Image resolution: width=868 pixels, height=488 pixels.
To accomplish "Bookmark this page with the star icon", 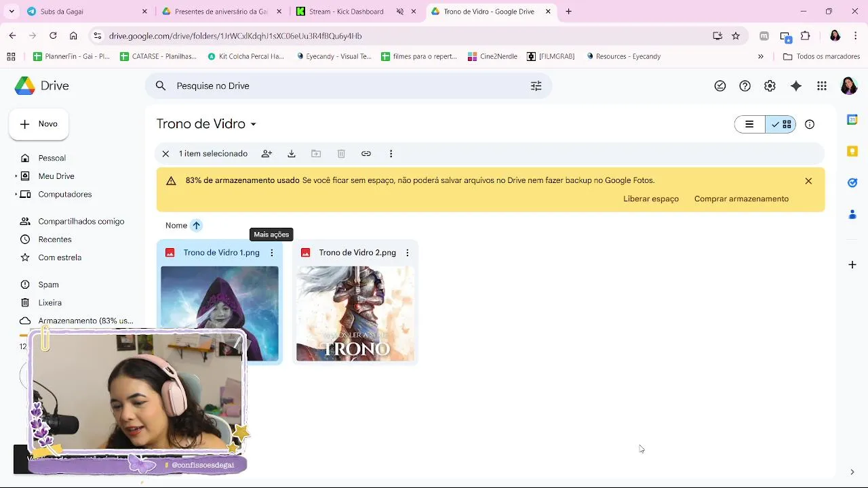I will pyautogui.click(x=736, y=36).
